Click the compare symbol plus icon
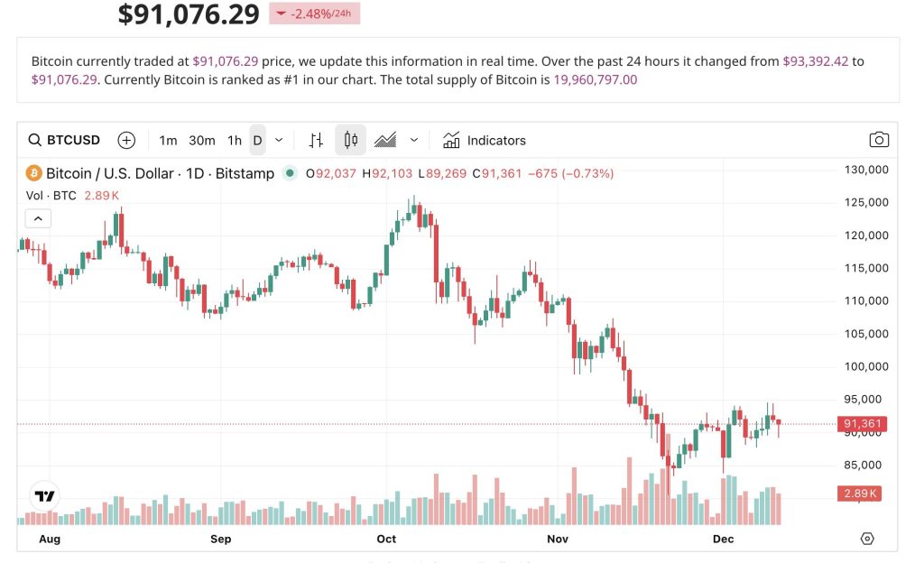Image resolution: width=924 pixels, height=563 pixels. click(x=125, y=140)
